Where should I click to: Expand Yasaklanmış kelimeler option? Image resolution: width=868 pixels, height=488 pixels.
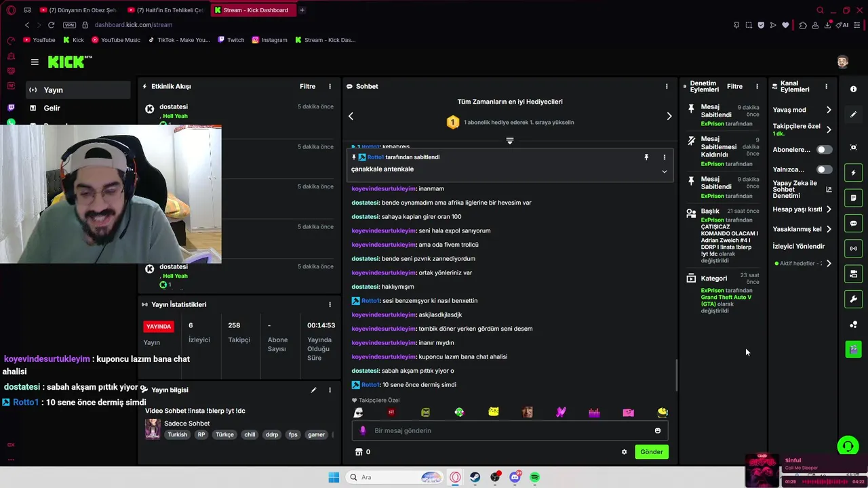(x=829, y=229)
